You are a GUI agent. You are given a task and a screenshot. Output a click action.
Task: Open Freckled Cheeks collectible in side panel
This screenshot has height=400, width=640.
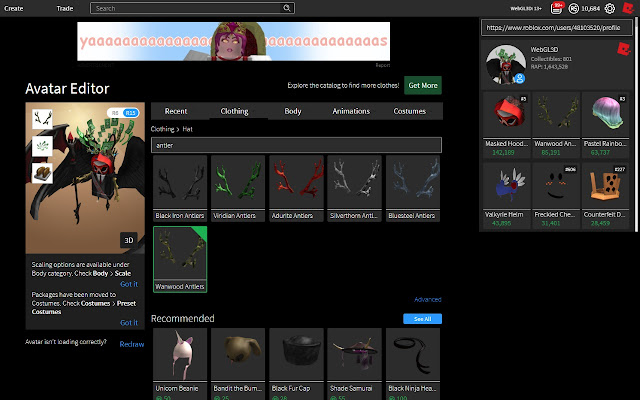pos(556,196)
